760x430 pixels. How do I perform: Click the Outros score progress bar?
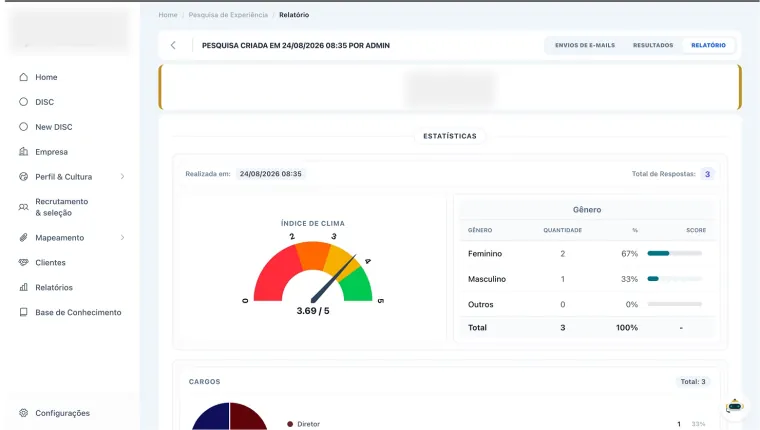coord(674,304)
